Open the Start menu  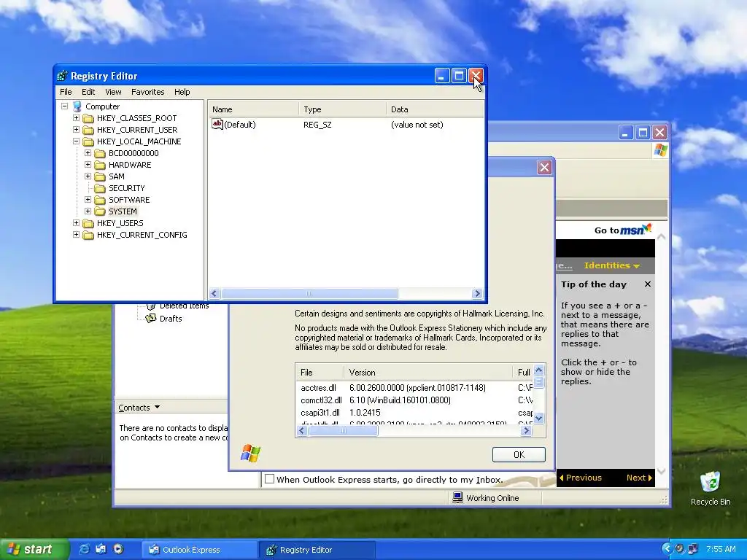34,549
